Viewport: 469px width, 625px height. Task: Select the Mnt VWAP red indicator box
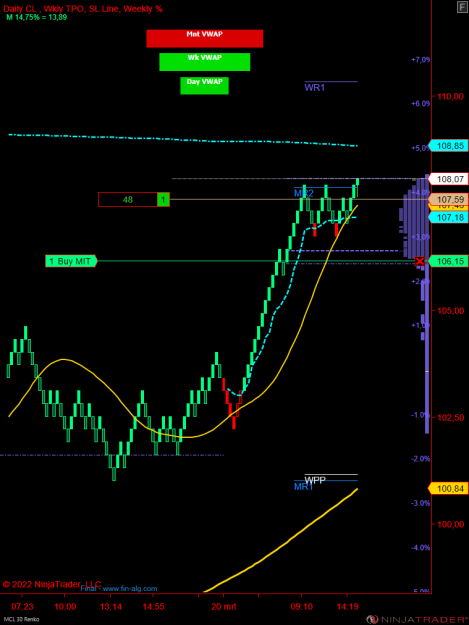pyautogui.click(x=205, y=39)
